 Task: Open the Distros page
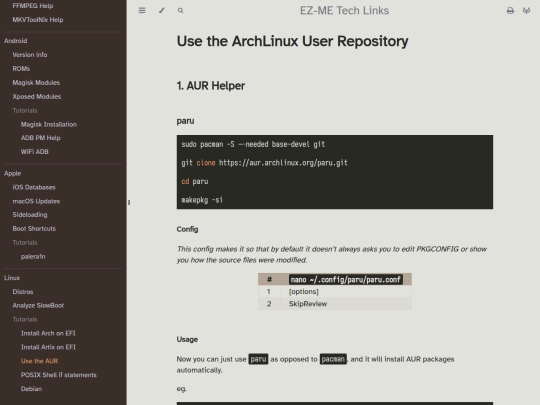[23, 292]
